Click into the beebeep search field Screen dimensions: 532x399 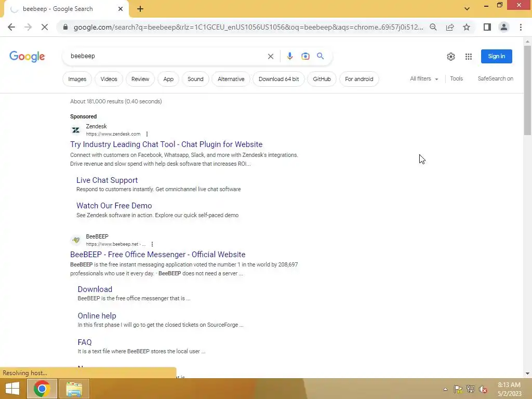click(x=166, y=56)
